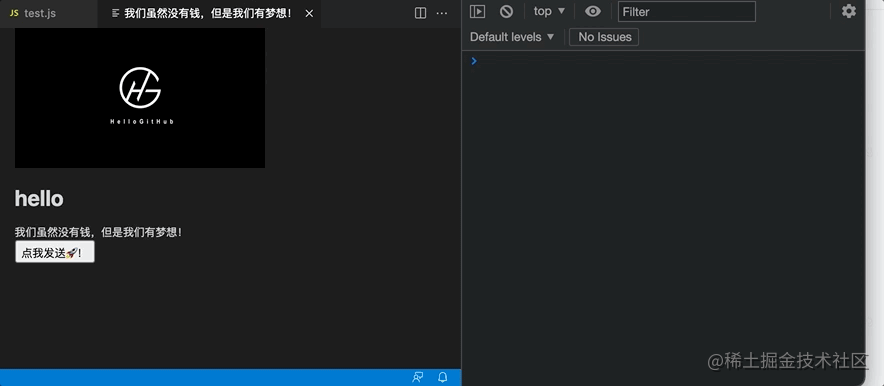884x386 pixels.
Task: Expand the Default levels dropdown
Action: coord(512,37)
